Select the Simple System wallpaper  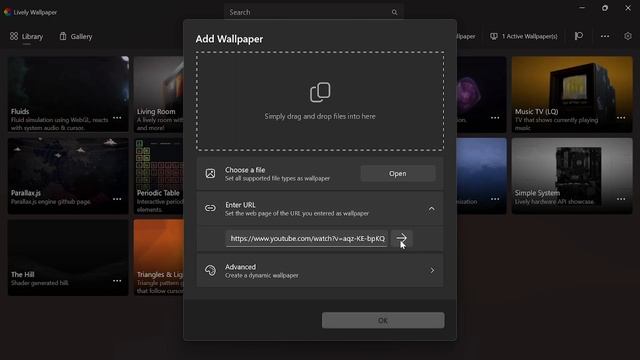click(572, 176)
